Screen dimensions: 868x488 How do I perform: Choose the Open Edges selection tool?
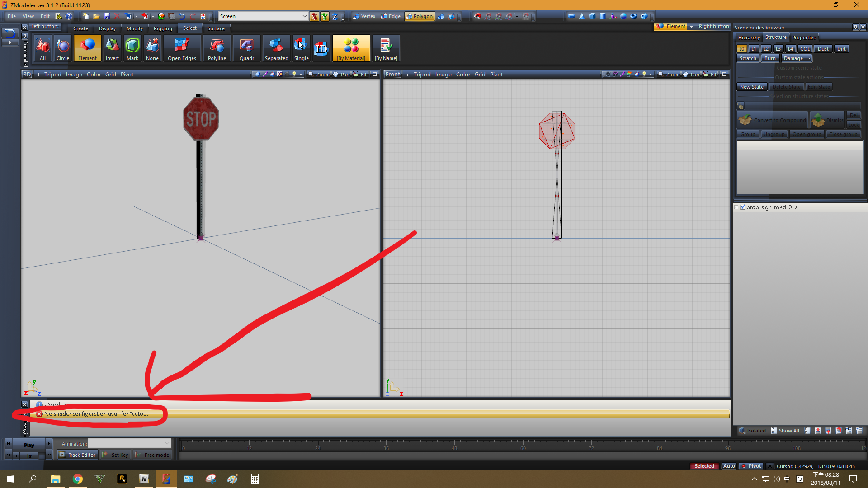tap(182, 49)
